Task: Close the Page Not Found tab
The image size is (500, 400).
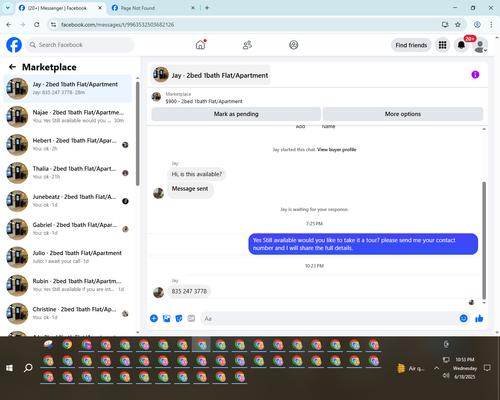Action: click(193, 8)
